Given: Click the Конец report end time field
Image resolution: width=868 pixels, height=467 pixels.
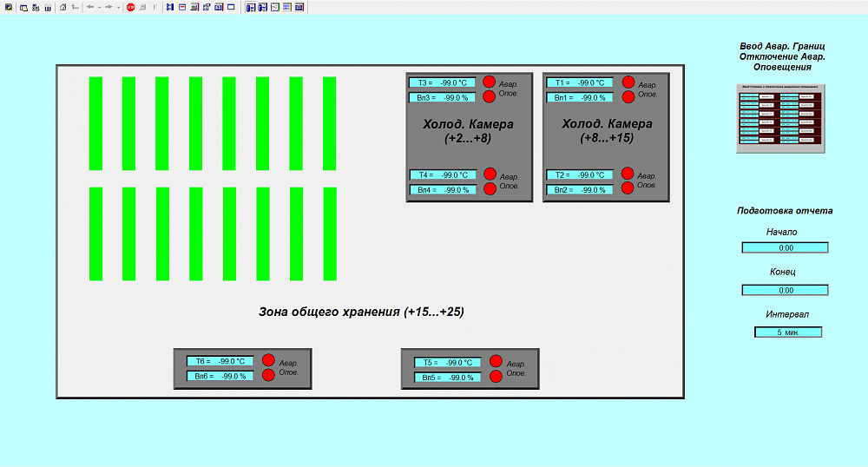Looking at the screenshot, I should click(785, 290).
